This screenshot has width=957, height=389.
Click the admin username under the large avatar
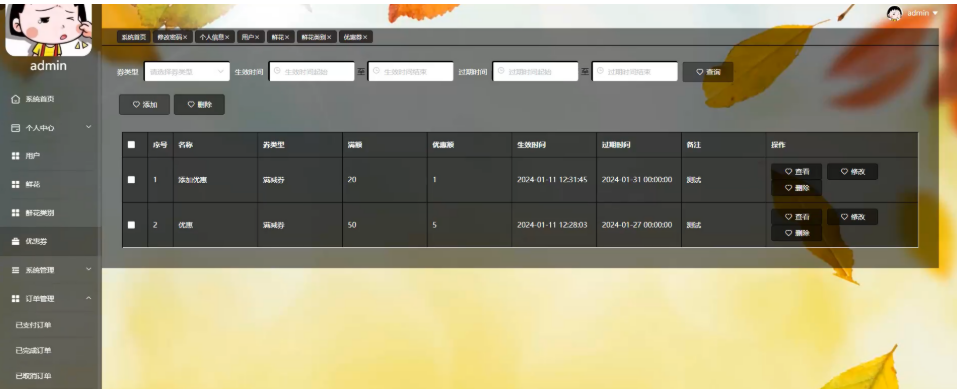pyautogui.click(x=48, y=66)
